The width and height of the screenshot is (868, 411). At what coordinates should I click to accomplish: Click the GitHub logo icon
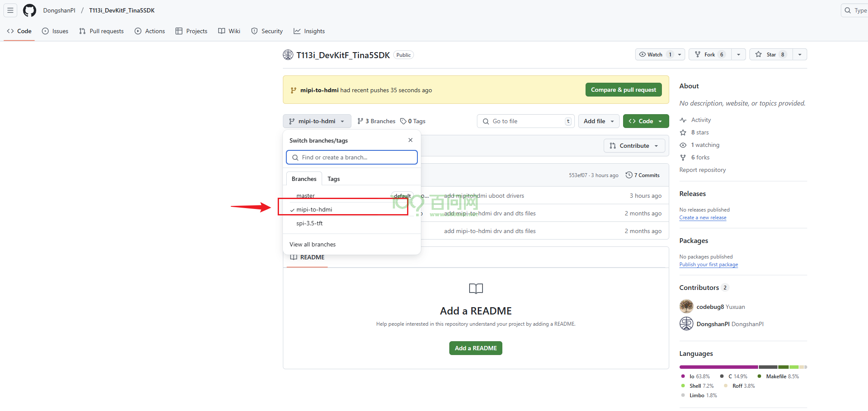(29, 10)
